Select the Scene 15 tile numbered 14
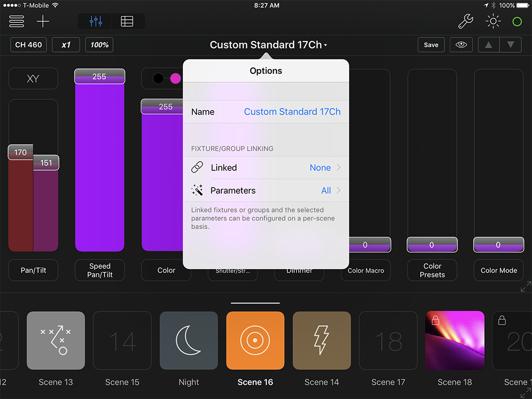 click(x=122, y=340)
